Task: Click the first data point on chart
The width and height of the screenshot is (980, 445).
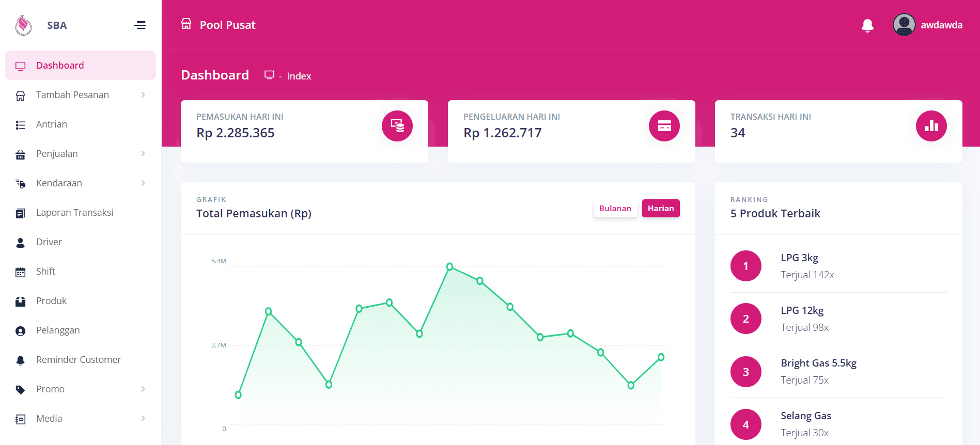Action: pyautogui.click(x=238, y=395)
